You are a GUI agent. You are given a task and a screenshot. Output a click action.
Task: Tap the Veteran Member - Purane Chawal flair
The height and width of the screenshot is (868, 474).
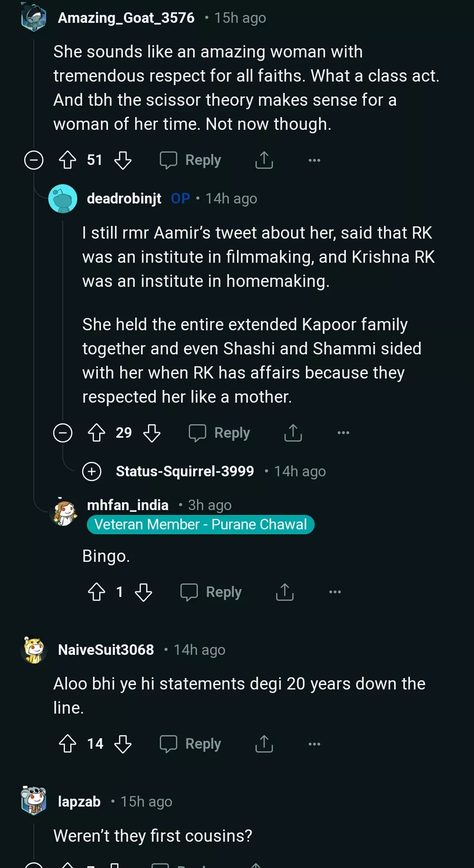point(201,525)
